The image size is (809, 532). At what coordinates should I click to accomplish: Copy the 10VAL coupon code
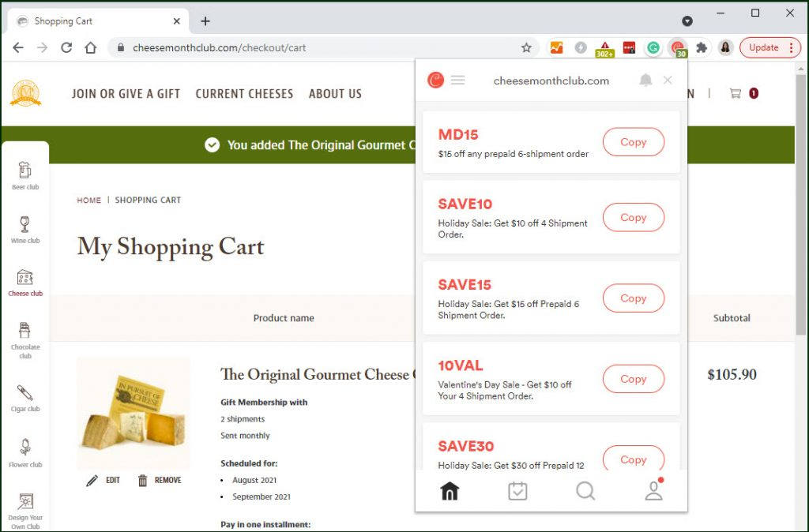coord(634,379)
